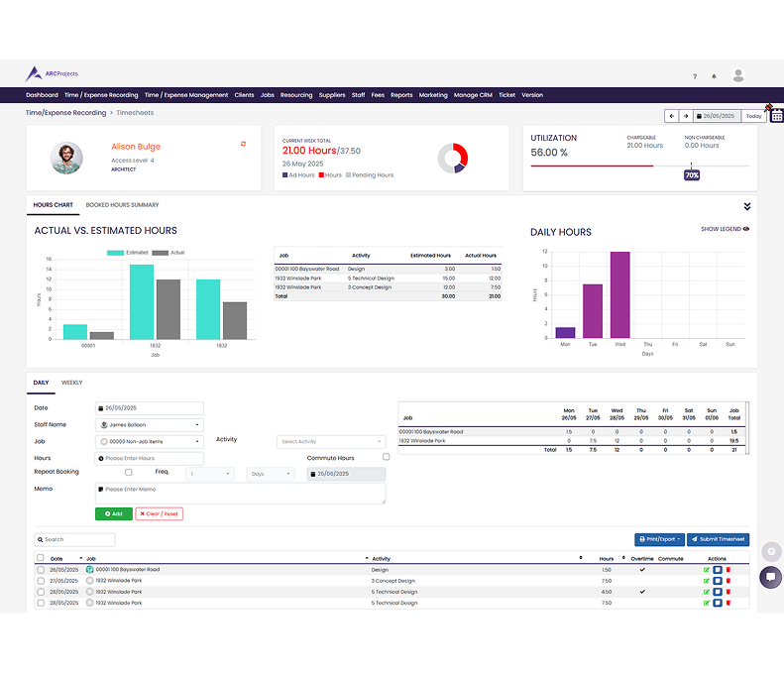Open the help question mark icon
Viewport: 784px width, 673px height.
point(694,76)
